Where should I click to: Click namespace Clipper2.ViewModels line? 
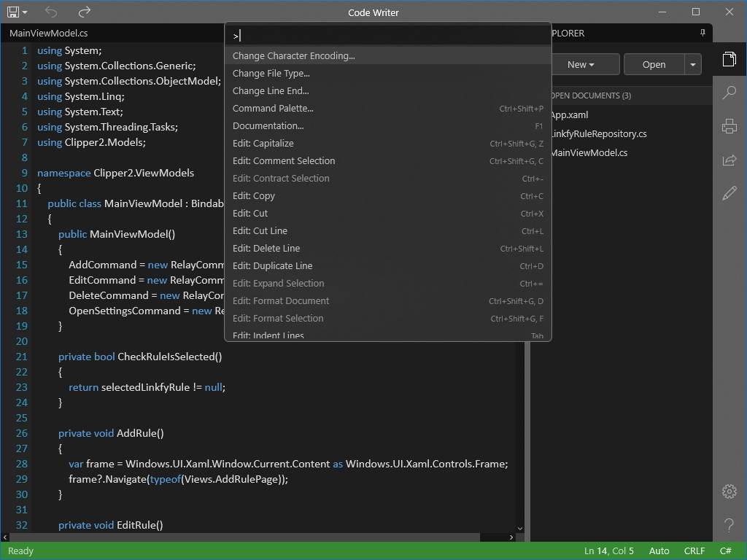click(116, 173)
